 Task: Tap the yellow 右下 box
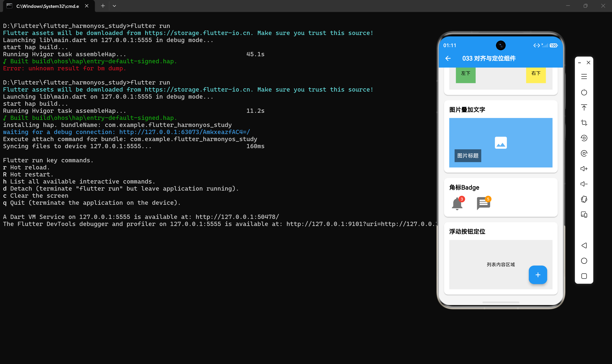[536, 75]
